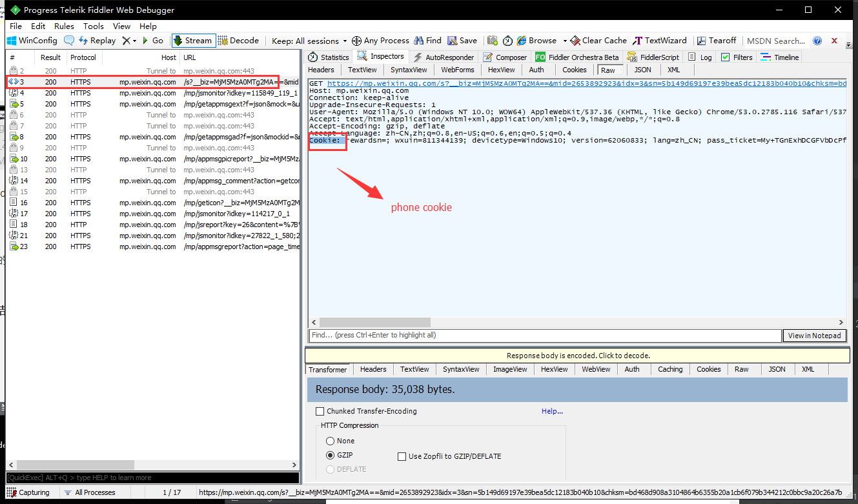Image resolution: width=858 pixels, height=504 pixels.
Task: Open the Filters tab
Action: click(737, 57)
